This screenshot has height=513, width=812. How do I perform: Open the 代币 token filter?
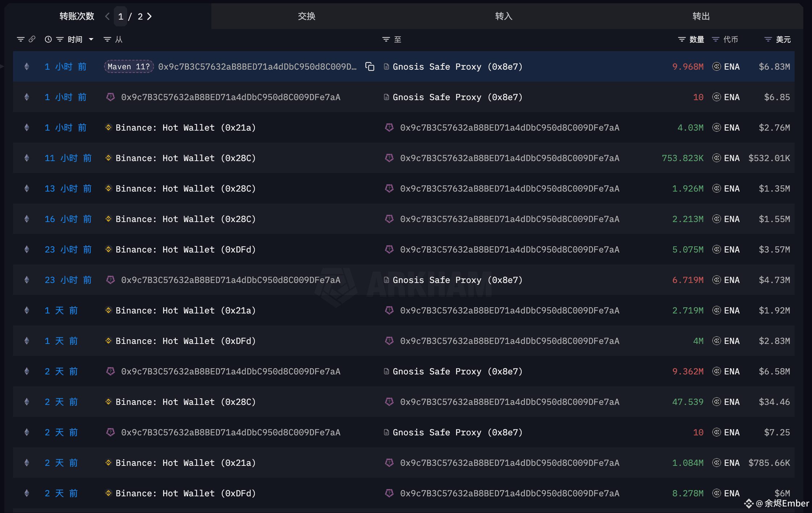point(716,39)
